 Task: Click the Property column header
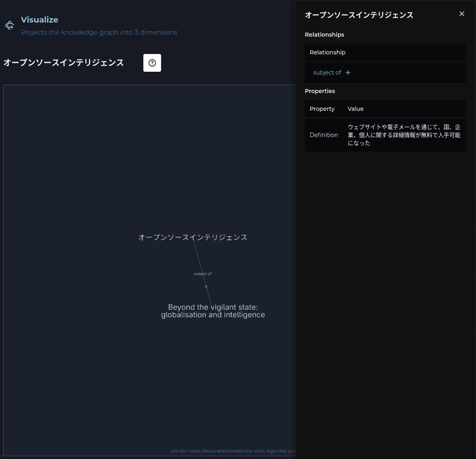pos(322,109)
